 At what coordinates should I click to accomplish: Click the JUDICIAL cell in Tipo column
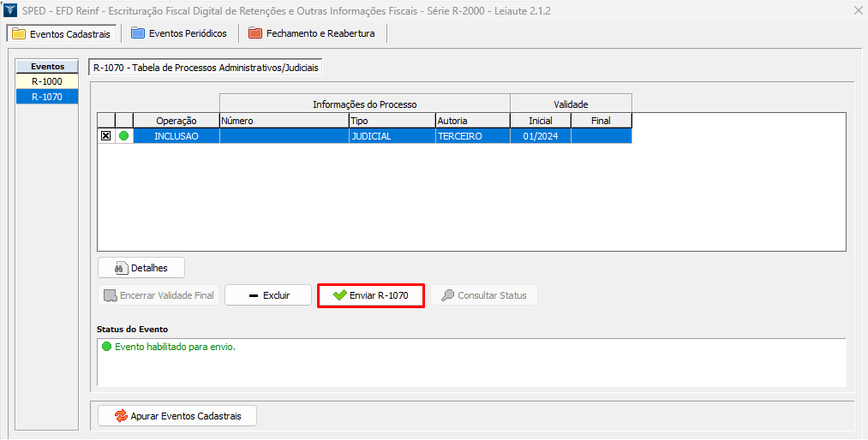click(390, 135)
